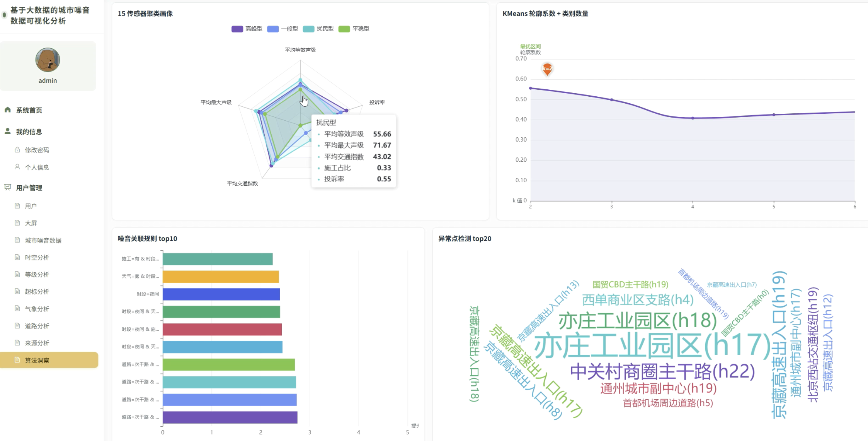868x441 pixels.
Task: Click word 通州城市副中心(h19) in red
Action: click(659, 388)
